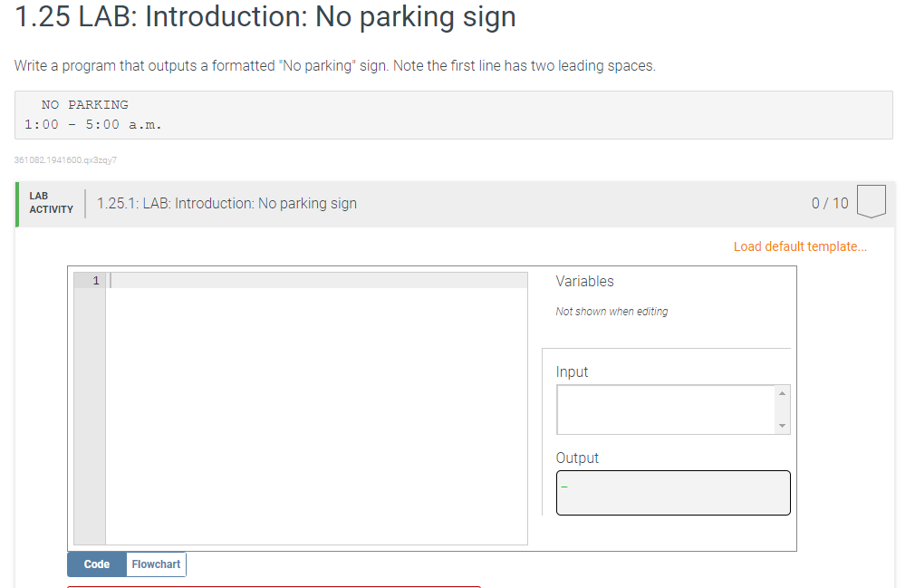Click the bookmark shield icon near the score
The height and width of the screenshot is (588, 915).
coord(871,201)
